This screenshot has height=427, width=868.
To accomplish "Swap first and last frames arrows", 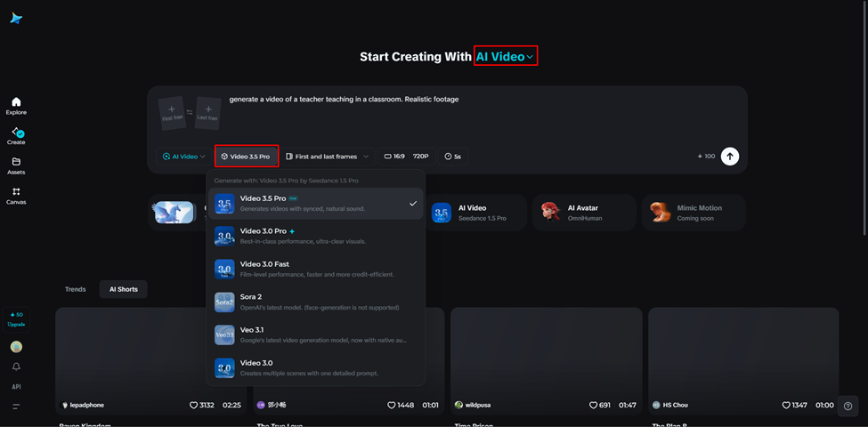I will [190, 112].
